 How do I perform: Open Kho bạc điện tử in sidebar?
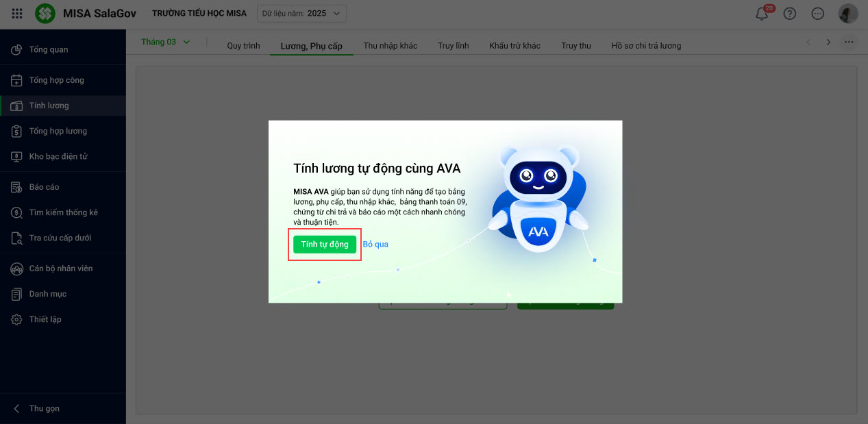[x=63, y=156]
